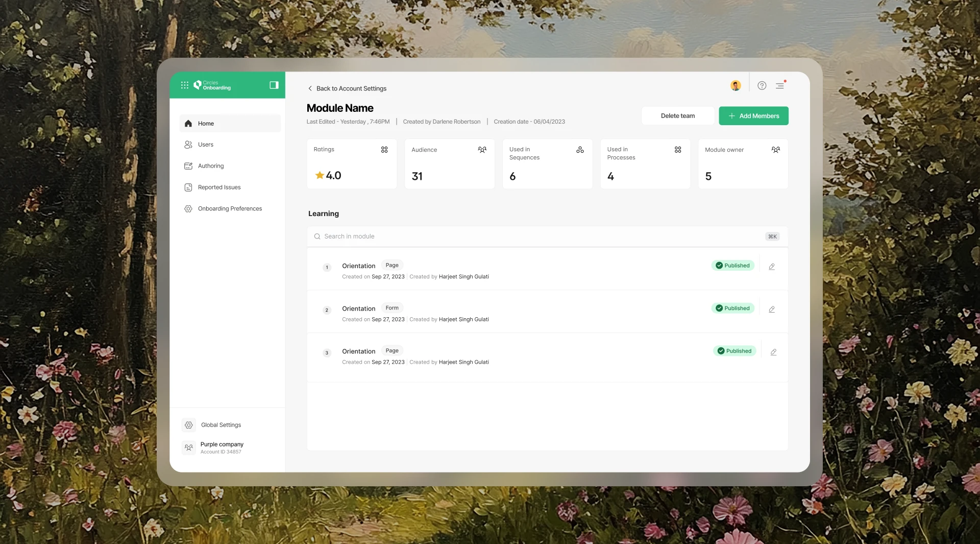
Task: Click the Module owner card icon
Action: pyautogui.click(x=776, y=150)
